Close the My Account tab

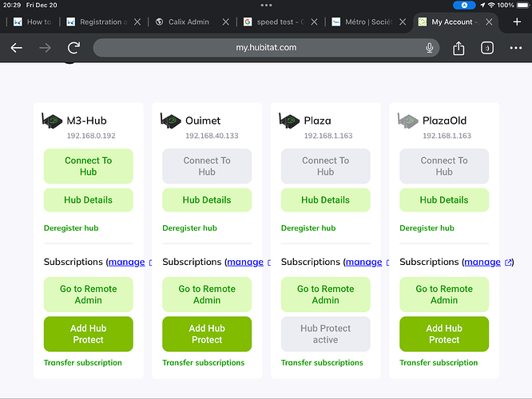pos(489,22)
